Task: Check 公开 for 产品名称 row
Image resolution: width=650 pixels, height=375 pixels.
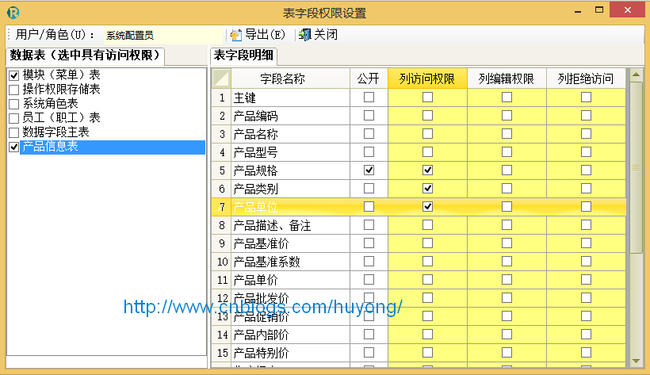Action: (369, 134)
